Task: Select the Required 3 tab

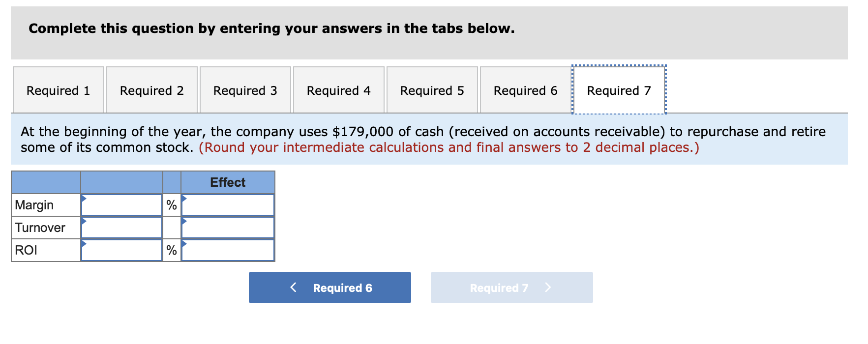Action: 245,90
